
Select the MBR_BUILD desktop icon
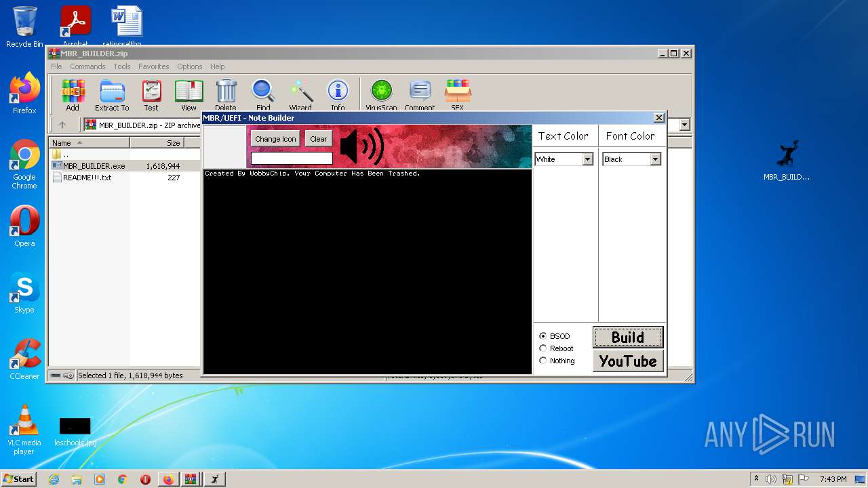tap(787, 161)
